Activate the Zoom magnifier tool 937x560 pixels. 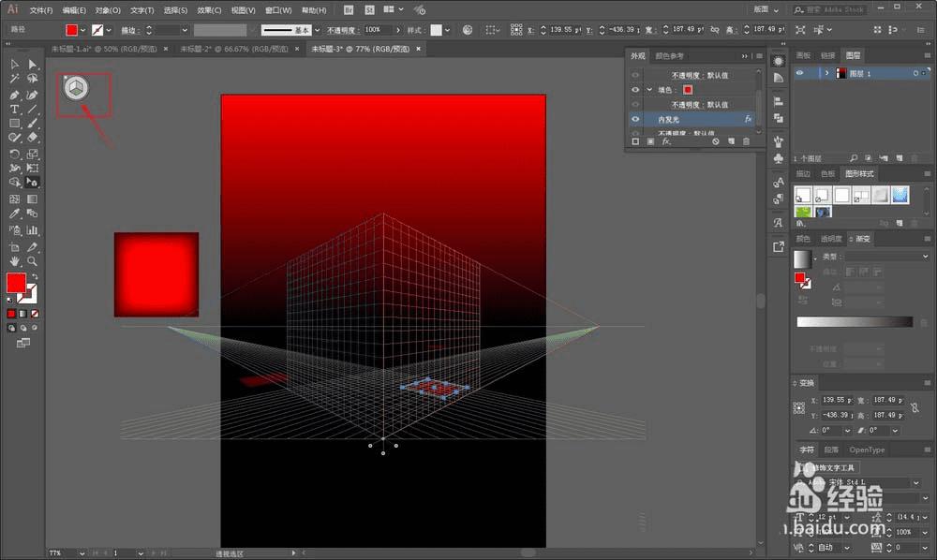pyautogui.click(x=33, y=260)
